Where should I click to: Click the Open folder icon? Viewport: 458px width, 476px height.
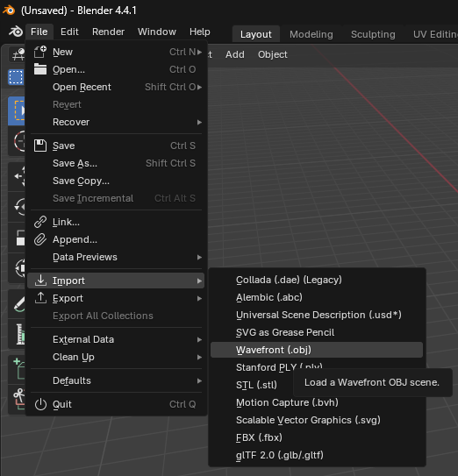[40, 69]
